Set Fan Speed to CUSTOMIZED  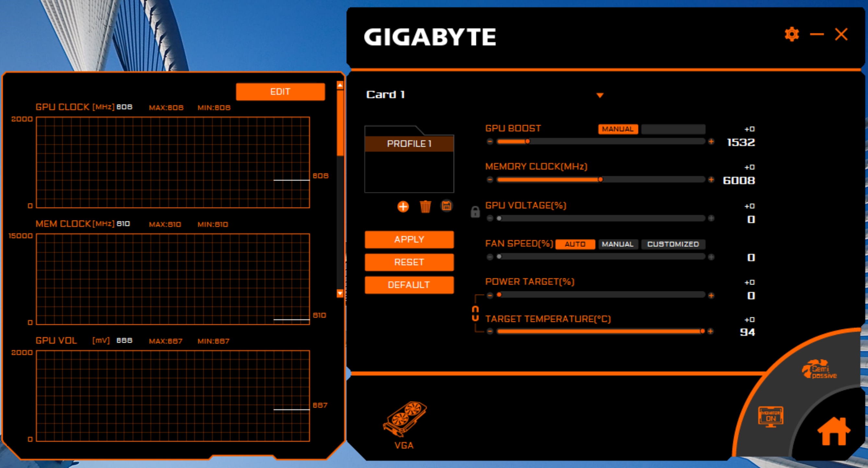tap(673, 244)
